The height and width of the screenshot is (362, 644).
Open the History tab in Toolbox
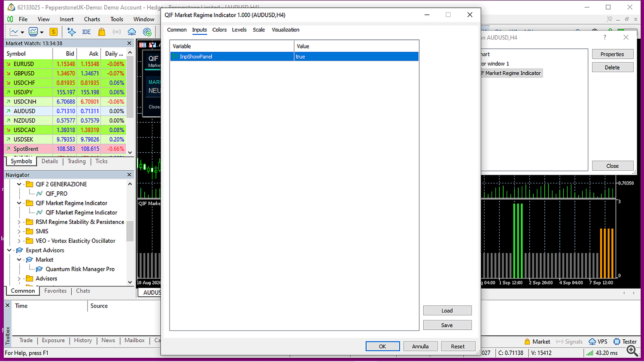(x=83, y=340)
